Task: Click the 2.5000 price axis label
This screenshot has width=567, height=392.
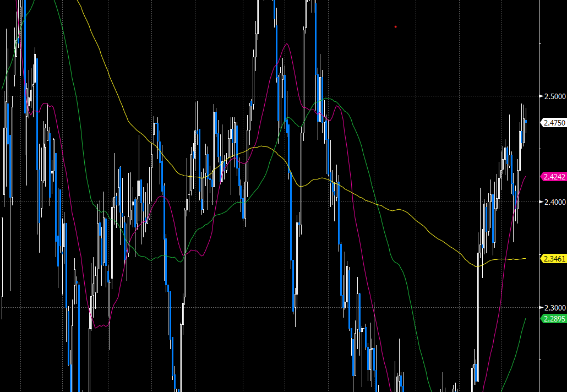Action: (555, 96)
